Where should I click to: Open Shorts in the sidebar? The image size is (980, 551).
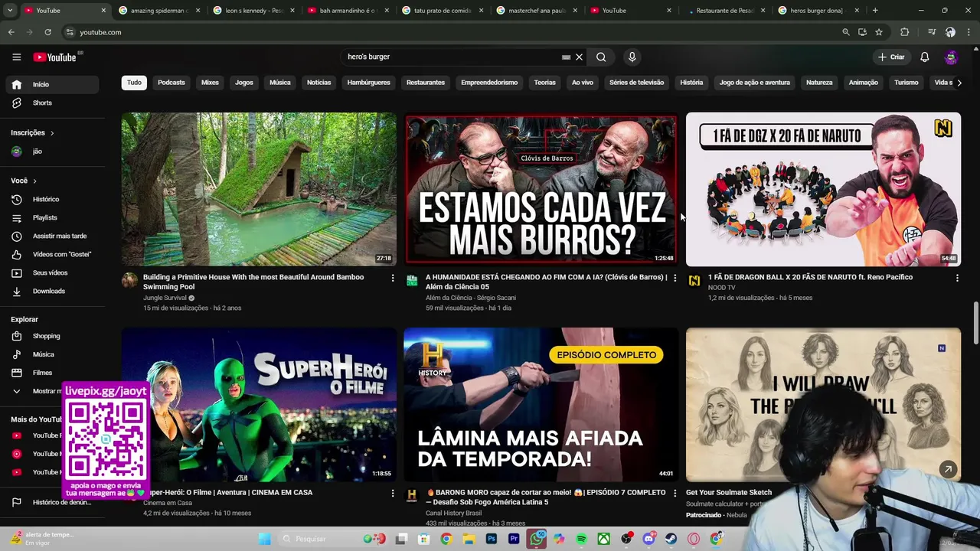(x=52, y=103)
